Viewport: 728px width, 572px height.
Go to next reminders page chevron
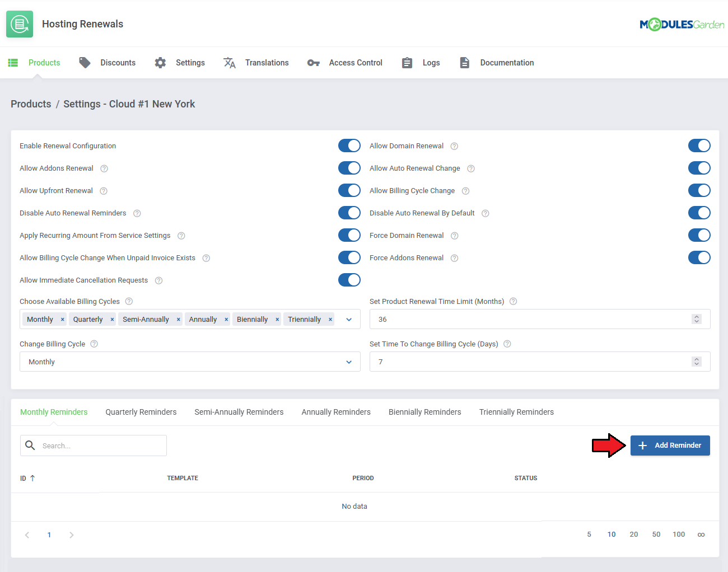tap(71, 535)
